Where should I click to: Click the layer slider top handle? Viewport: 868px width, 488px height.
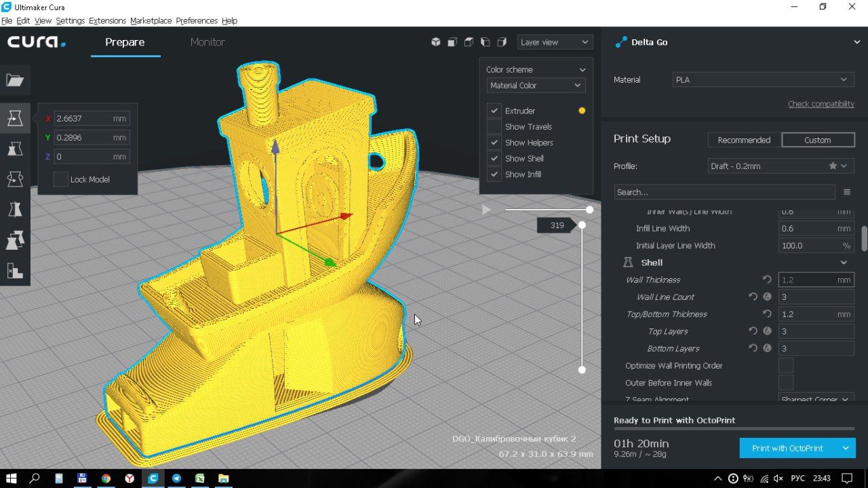coord(582,225)
